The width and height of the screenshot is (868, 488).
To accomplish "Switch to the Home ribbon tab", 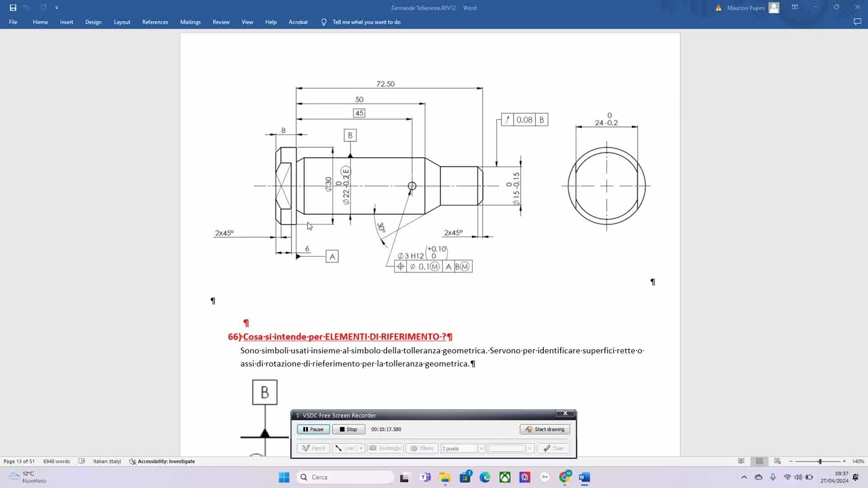I will coord(41,22).
